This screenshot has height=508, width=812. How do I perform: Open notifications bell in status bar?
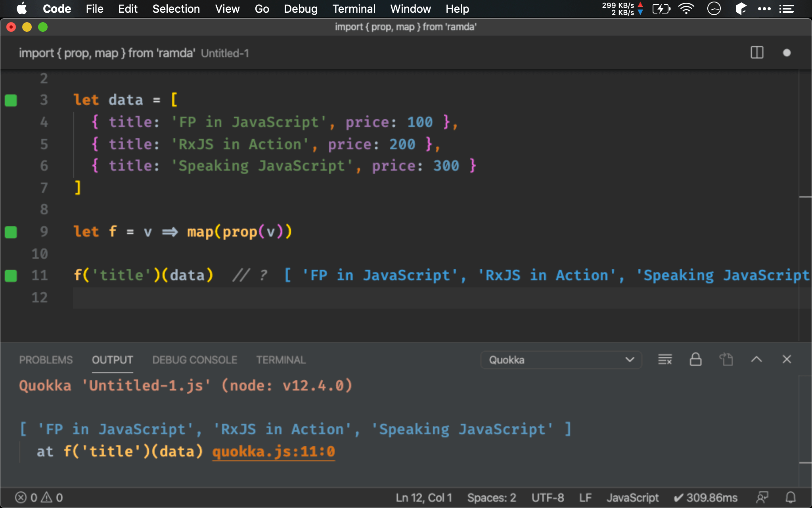click(791, 498)
